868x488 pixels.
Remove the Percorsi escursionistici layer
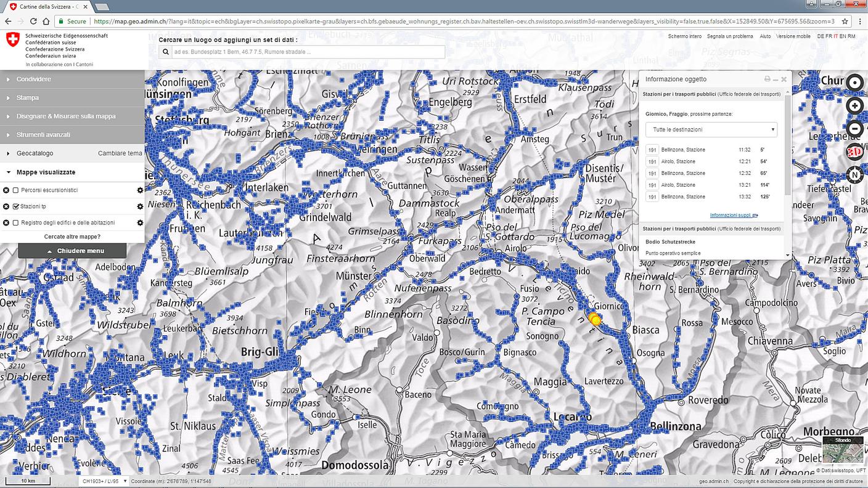pyautogui.click(x=6, y=190)
